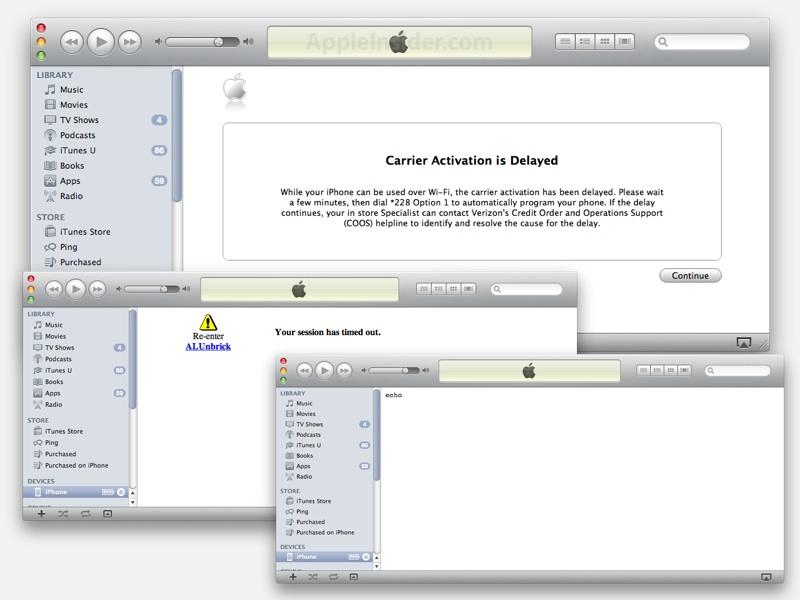Select album list view icon in top window
The image size is (800, 600).
pyautogui.click(x=585, y=41)
